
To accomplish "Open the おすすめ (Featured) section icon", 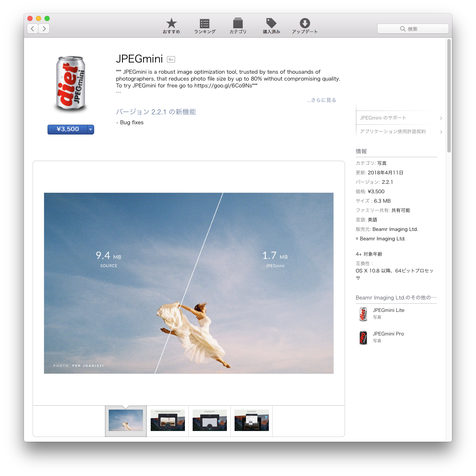I will pyautogui.click(x=171, y=24).
